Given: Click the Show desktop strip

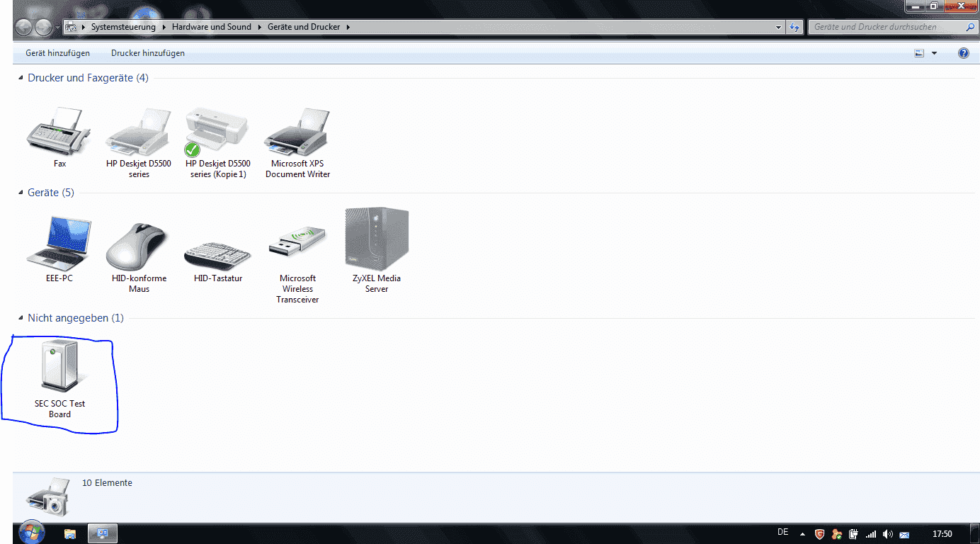Looking at the screenshot, I should (974, 534).
